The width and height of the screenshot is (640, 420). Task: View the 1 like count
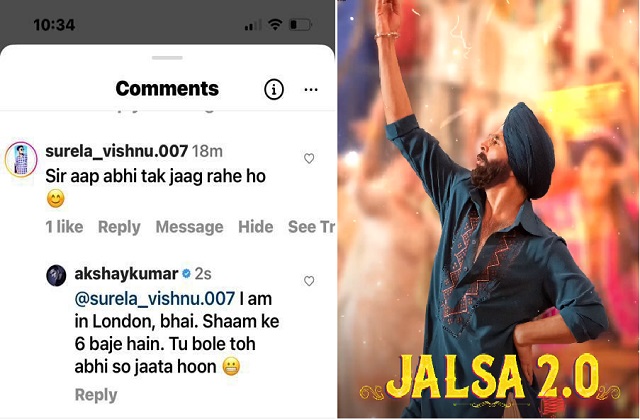click(64, 227)
